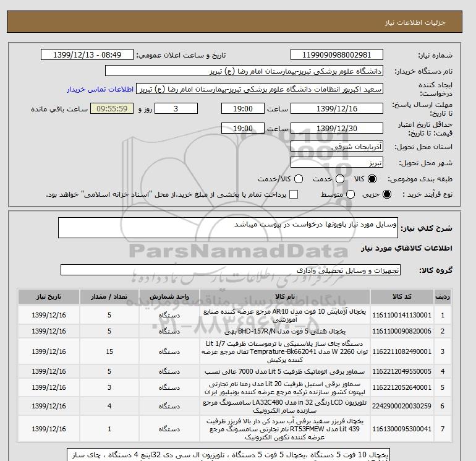
Task: Click the price validity time 19:00 field
Action: (242, 128)
